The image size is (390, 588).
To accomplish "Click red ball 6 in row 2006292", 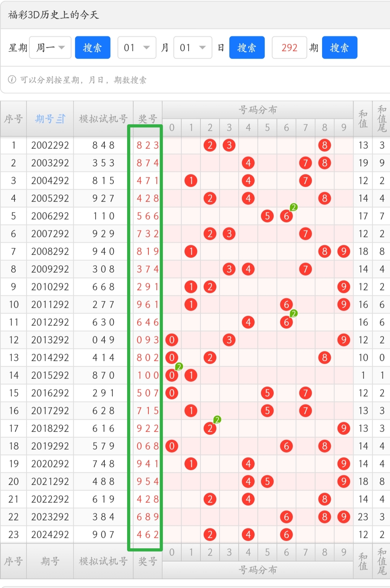I will pos(286,216).
